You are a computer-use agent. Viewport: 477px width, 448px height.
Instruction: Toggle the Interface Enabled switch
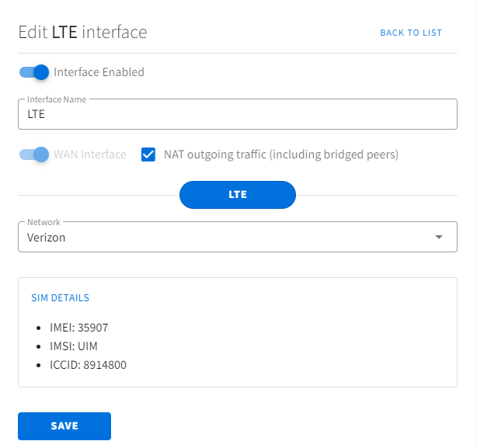[34, 72]
